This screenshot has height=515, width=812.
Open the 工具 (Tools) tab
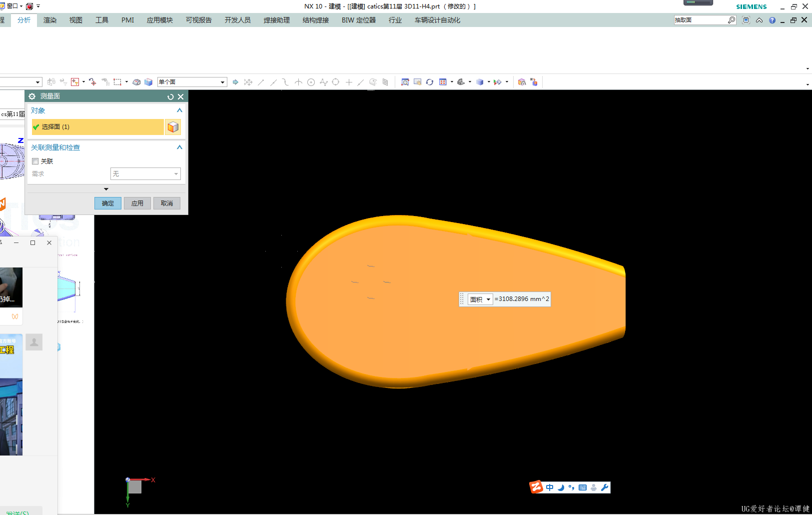[102, 20]
